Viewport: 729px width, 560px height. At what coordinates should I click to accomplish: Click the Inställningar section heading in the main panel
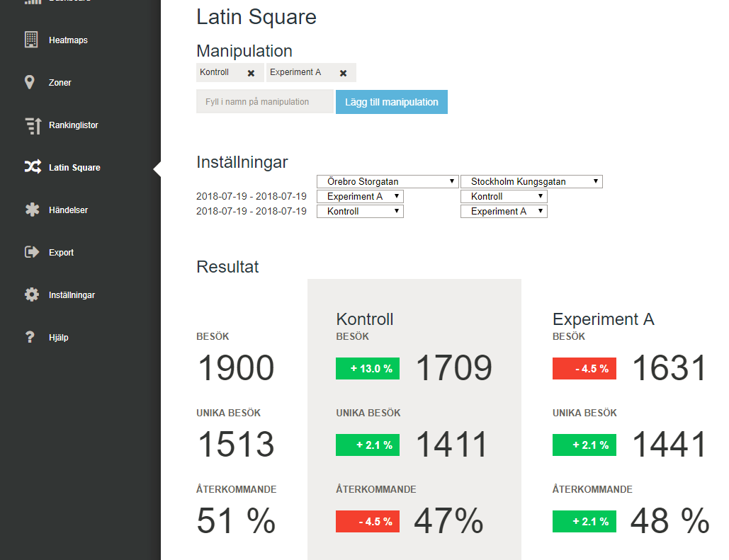pyautogui.click(x=242, y=162)
